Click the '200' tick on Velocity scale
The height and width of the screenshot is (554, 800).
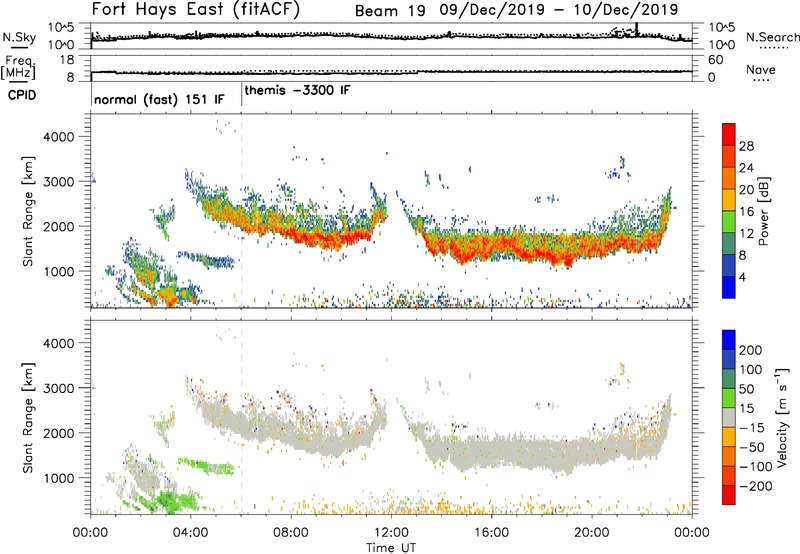click(x=751, y=350)
